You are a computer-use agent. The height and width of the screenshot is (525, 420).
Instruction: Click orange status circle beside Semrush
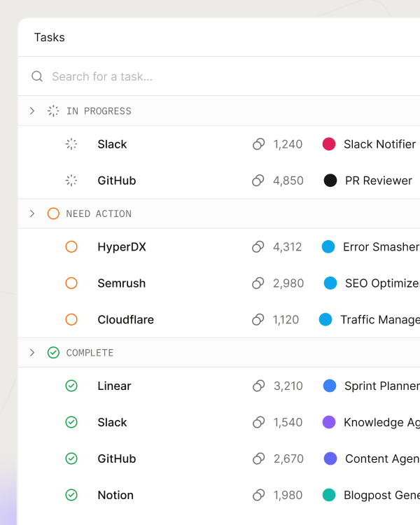coord(71,283)
